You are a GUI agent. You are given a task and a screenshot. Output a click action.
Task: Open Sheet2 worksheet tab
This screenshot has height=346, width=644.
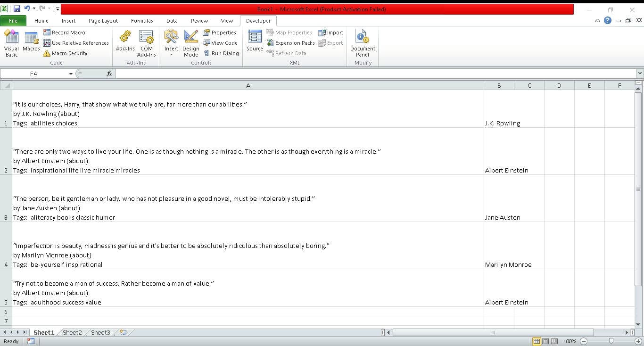point(72,332)
